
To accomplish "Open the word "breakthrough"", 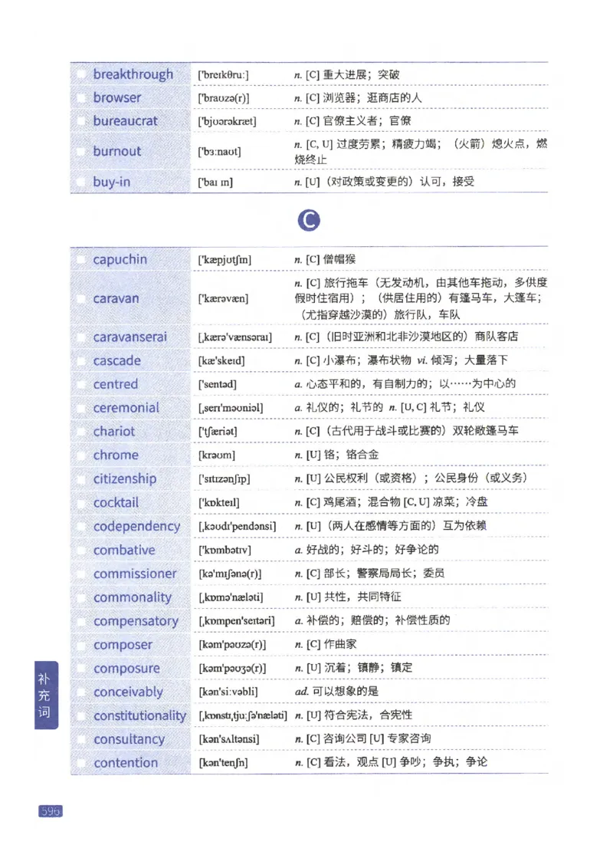I will [x=133, y=74].
